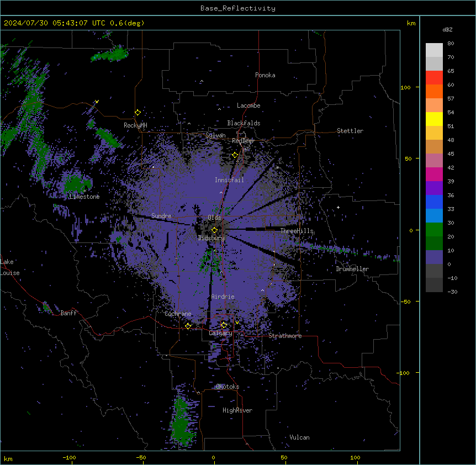
Task: Click the Banff label
Action: (68, 313)
